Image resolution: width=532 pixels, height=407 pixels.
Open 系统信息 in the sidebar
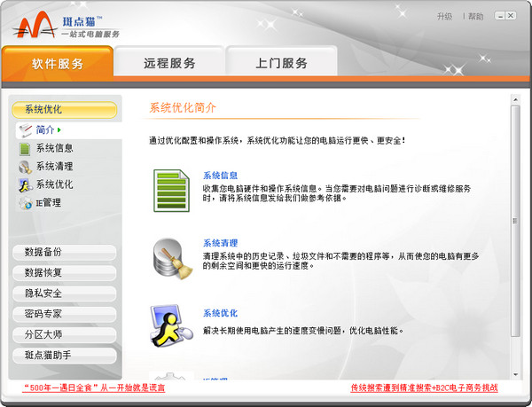coord(55,148)
